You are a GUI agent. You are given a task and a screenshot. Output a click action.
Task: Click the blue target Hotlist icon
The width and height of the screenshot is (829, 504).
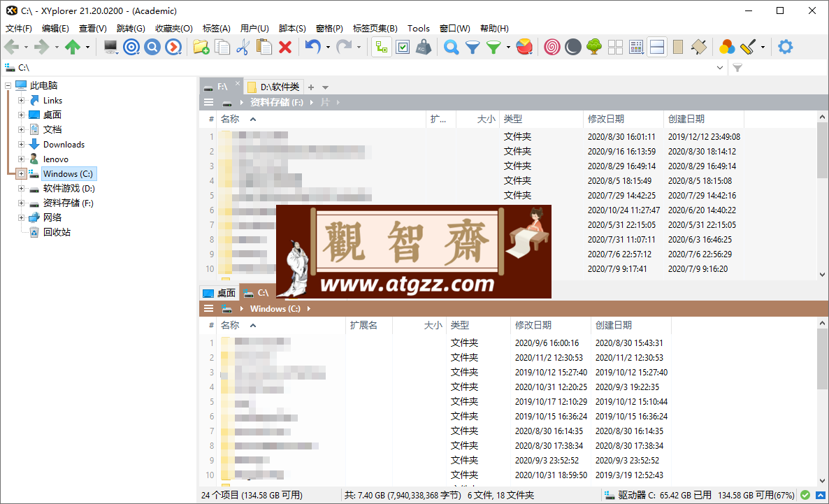point(131,47)
